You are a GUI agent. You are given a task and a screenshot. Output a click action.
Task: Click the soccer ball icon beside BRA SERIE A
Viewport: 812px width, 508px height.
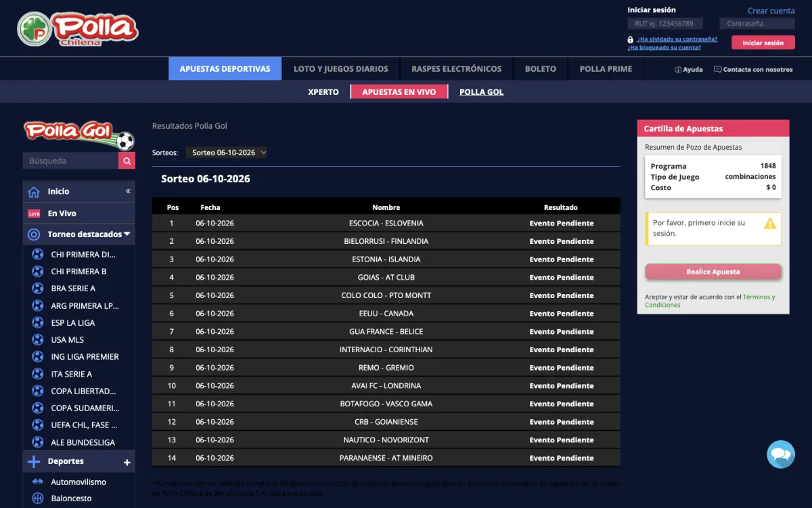38,289
